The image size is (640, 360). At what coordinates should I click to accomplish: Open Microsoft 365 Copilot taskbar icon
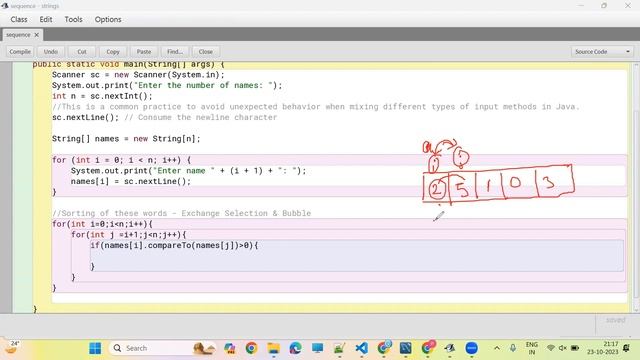[x=229, y=348]
